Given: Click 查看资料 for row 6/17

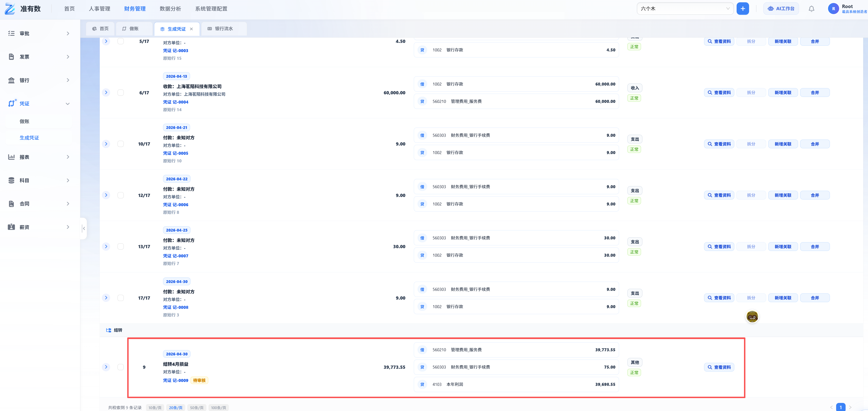Looking at the screenshot, I should click(x=719, y=92).
